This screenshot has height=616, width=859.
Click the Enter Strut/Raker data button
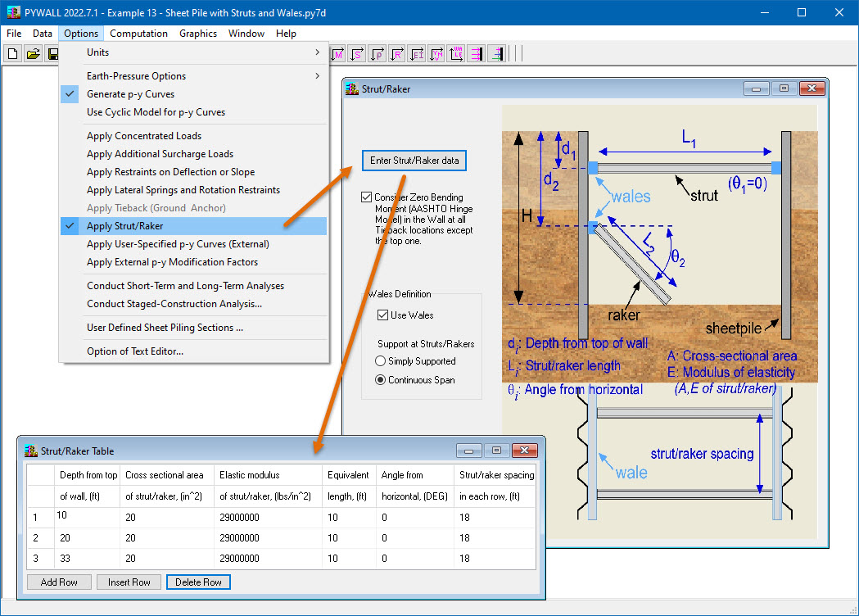click(414, 161)
